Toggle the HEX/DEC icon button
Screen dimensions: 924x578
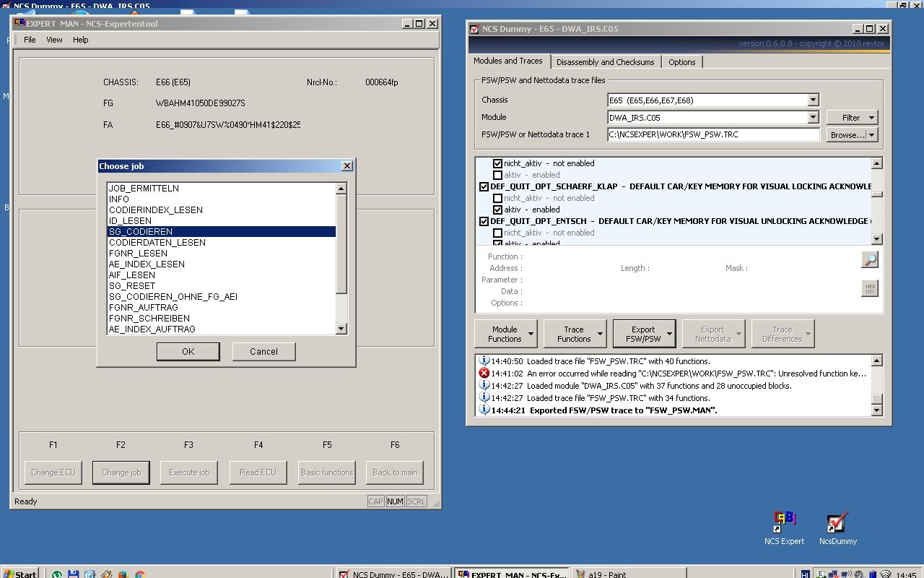coord(870,288)
